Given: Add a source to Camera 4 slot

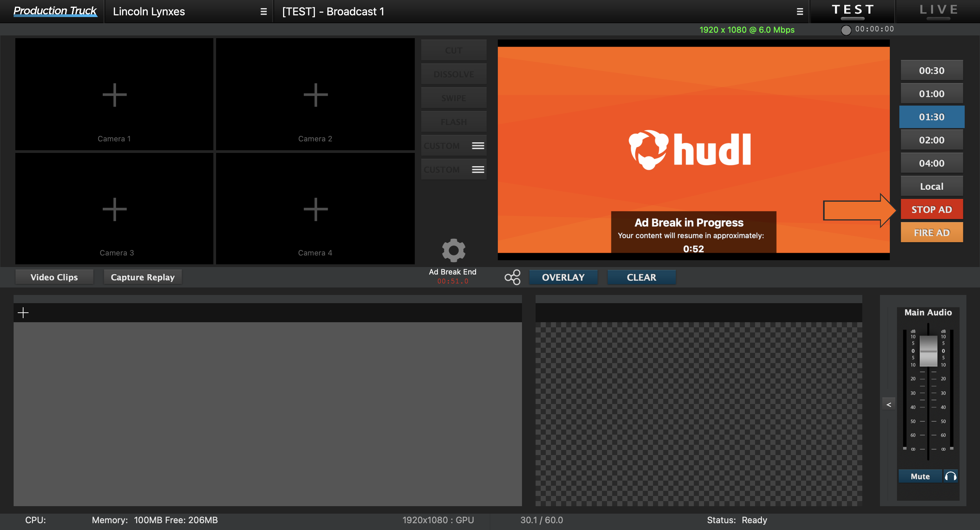Looking at the screenshot, I should 315,209.
